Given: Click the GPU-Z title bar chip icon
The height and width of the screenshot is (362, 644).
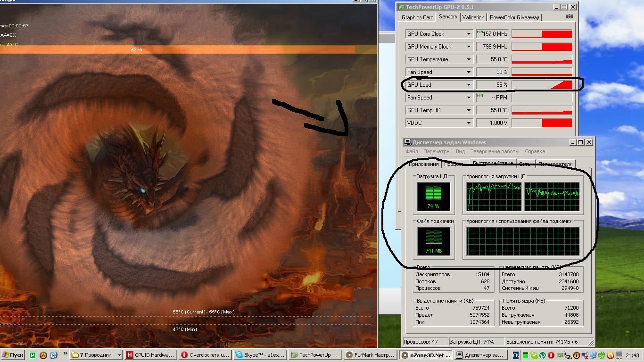Looking at the screenshot, I should (401, 7).
